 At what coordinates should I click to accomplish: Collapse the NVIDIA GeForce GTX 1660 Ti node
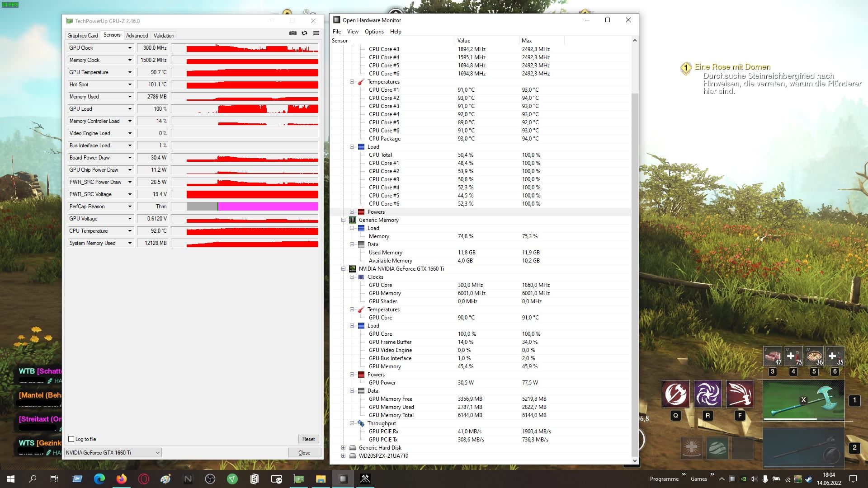pos(343,269)
